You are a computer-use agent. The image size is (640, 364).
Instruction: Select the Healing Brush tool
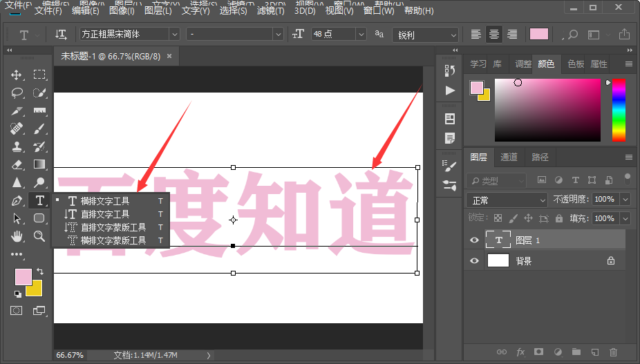coord(17,129)
